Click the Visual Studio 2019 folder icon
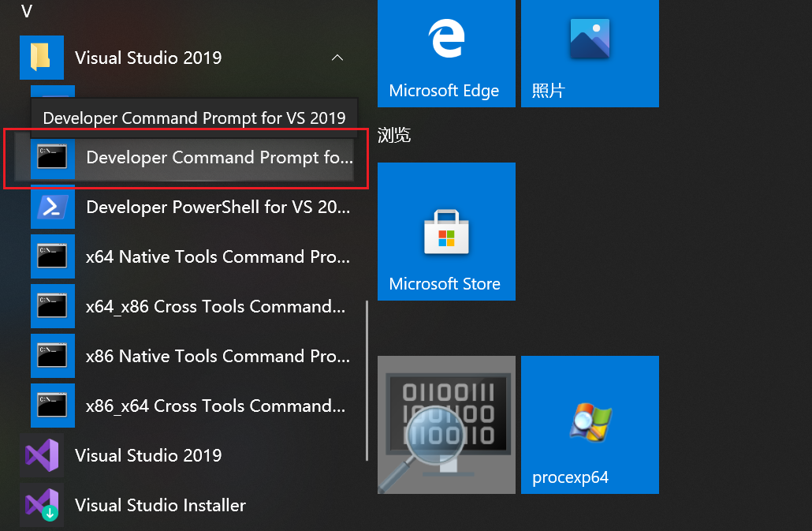Viewport: 812px width, 531px height. (x=42, y=58)
